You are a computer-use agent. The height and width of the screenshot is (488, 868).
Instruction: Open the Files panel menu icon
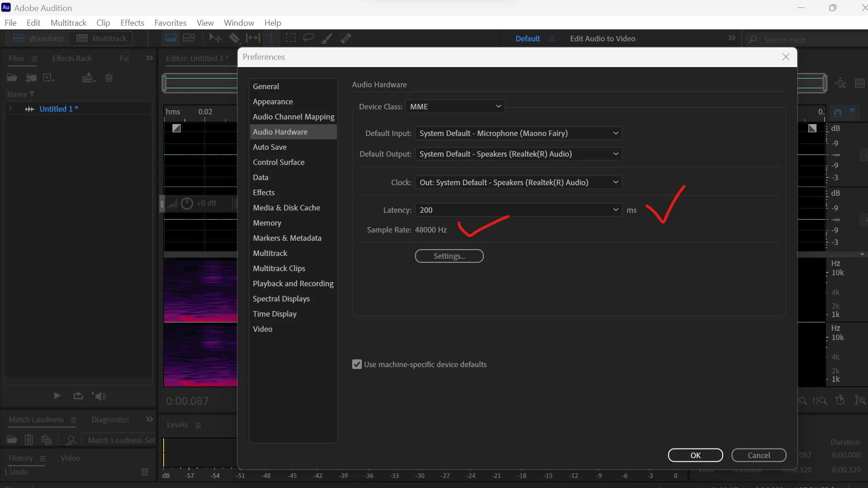pyautogui.click(x=34, y=59)
